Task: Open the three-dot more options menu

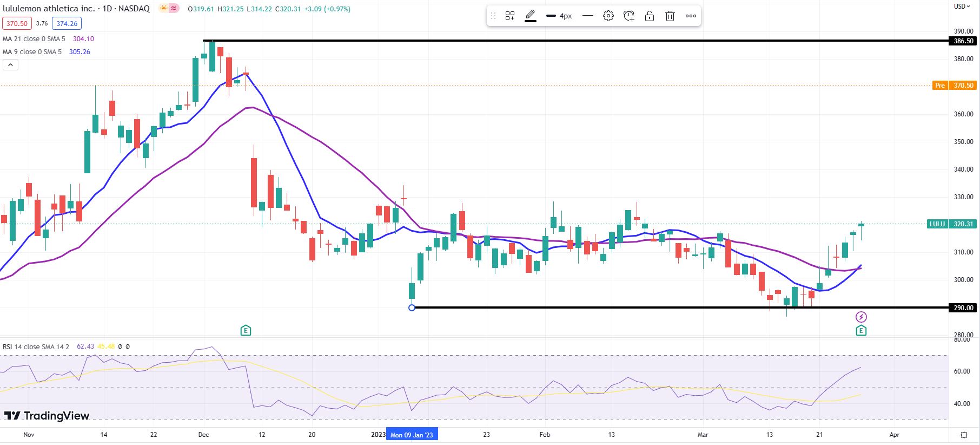Action: (691, 16)
